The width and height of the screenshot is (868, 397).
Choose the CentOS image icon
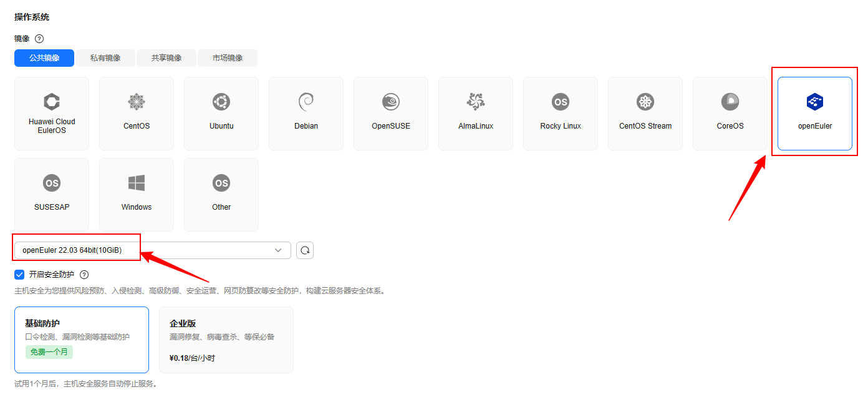[137, 102]
